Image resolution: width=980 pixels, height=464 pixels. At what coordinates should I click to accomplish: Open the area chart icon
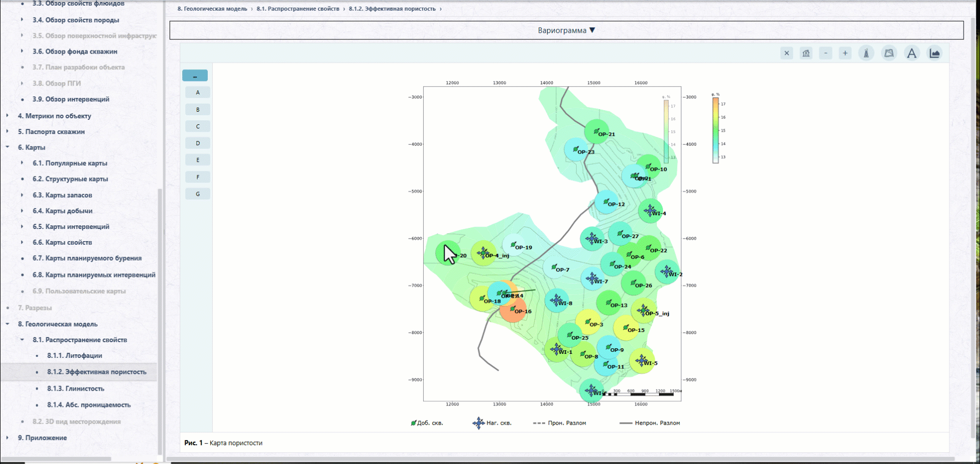(935, 53)
